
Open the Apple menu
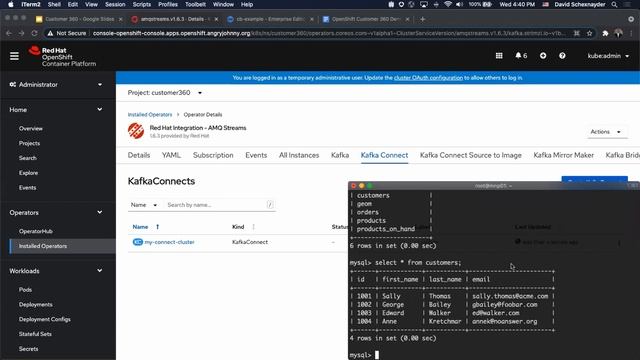(11, 4)
